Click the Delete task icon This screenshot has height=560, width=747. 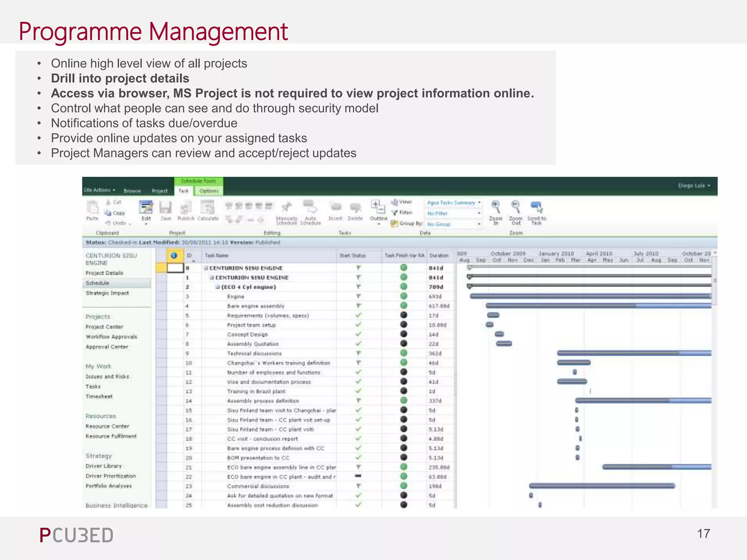tap(355, 207)
